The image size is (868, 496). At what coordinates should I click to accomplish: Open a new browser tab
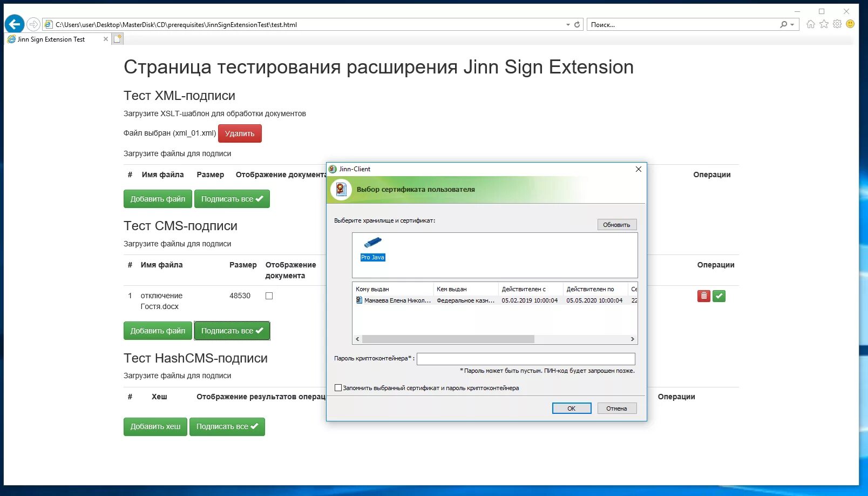pos(118,39)
